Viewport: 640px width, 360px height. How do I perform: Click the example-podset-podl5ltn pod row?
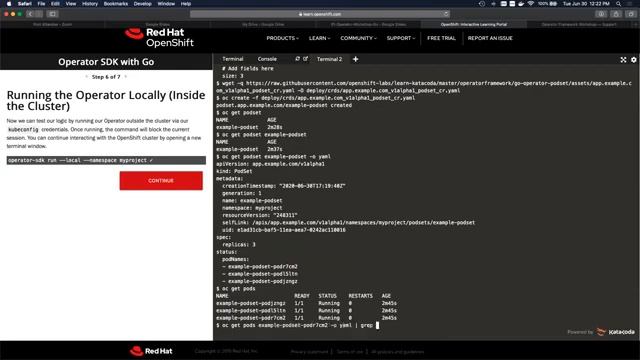pyautogui.click(x=306, y=311)
